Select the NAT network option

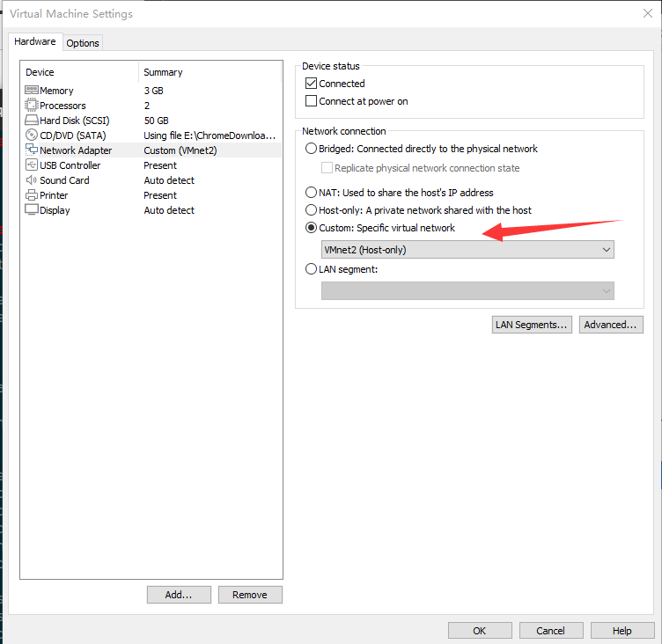coord(311,193)
